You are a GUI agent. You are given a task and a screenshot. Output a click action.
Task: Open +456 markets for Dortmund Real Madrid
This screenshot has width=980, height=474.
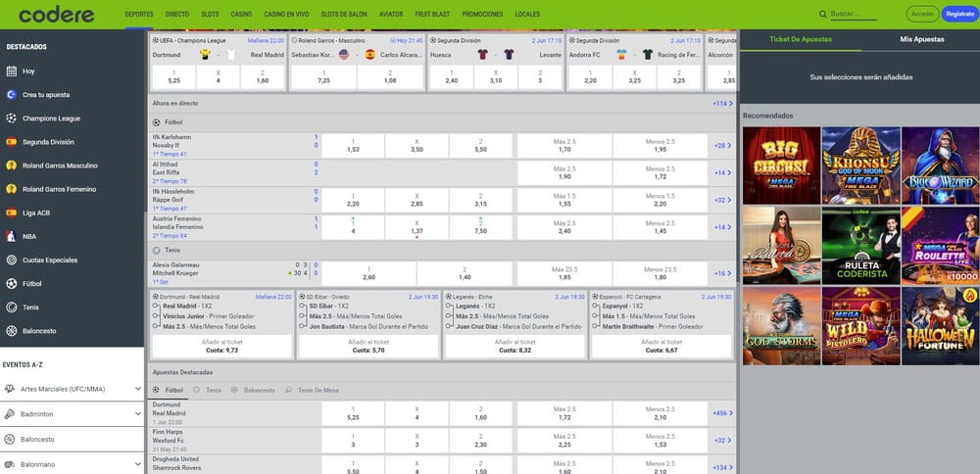click(x=722, y=413)
